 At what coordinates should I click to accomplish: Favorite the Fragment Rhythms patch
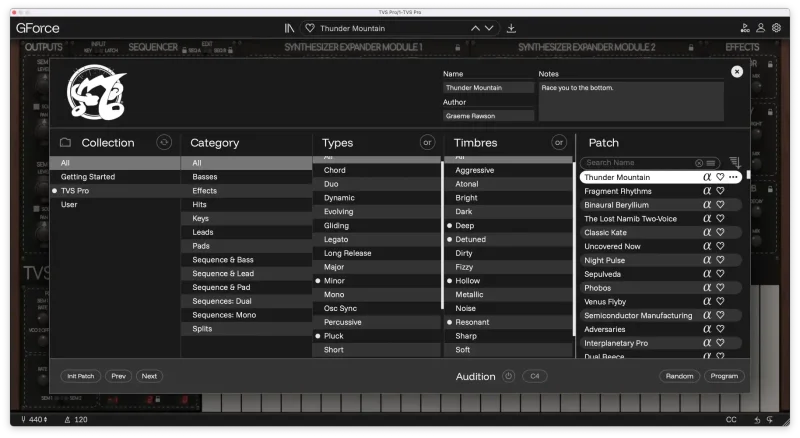coord(720,190)
